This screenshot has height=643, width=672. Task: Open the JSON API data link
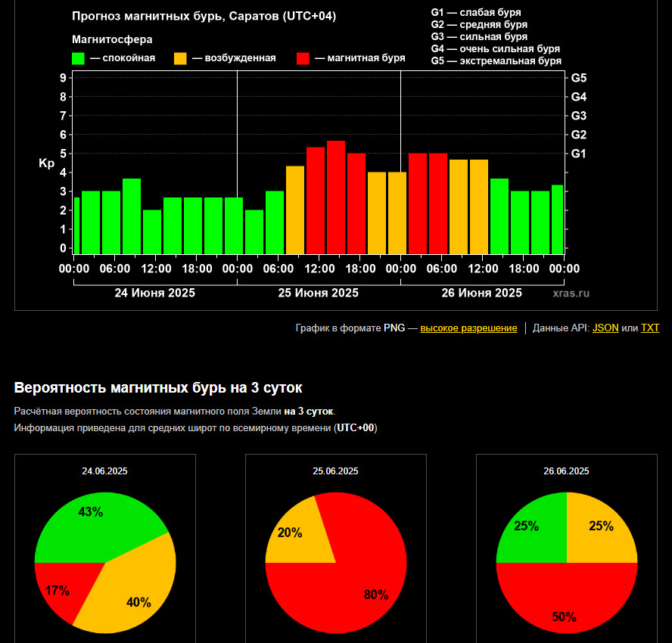click(x=605, y=328)
